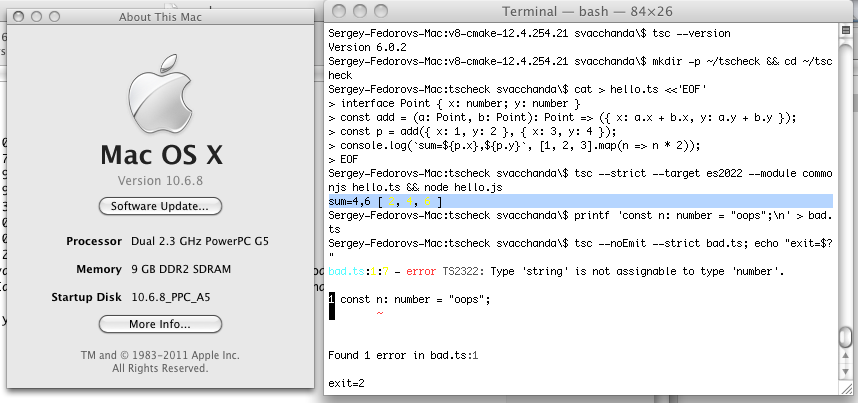Click the Software Update... button
The image size is (858, 403).
160,206
